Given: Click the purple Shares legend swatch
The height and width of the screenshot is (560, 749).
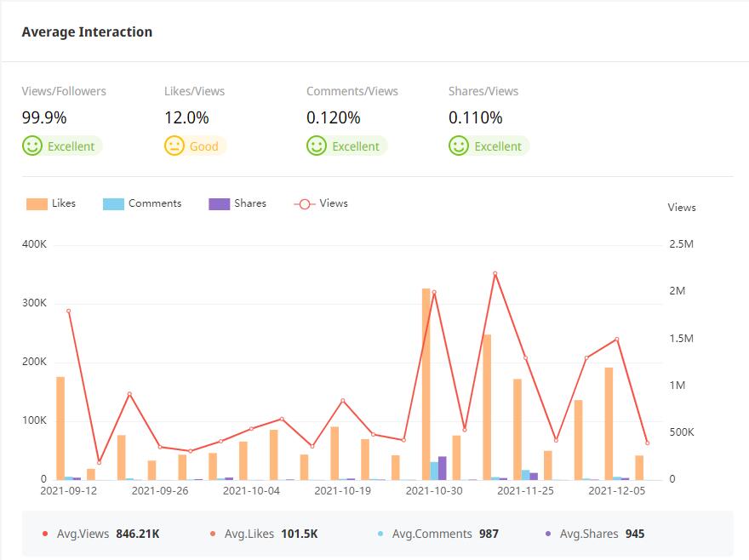Looking at the screenshot, I should tap(219, 204).
